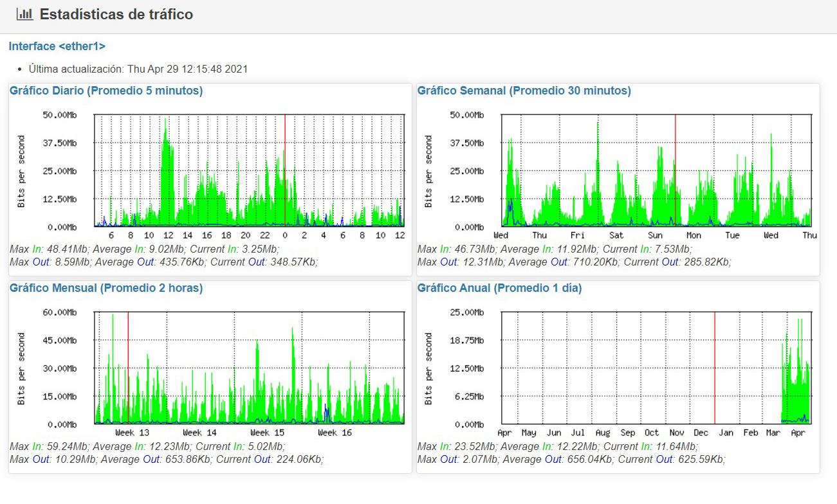Click the Última actualización timestamp text
The image size is (837, 504).
138,69
